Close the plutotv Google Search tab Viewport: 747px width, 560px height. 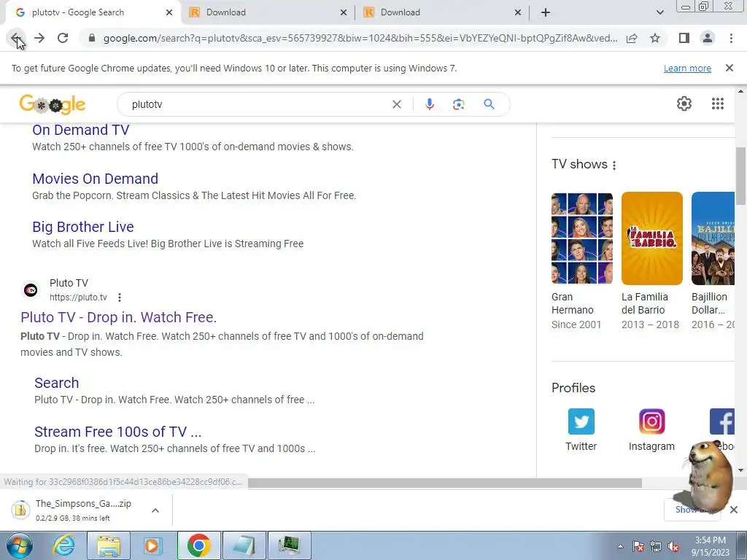coord(169,12)
